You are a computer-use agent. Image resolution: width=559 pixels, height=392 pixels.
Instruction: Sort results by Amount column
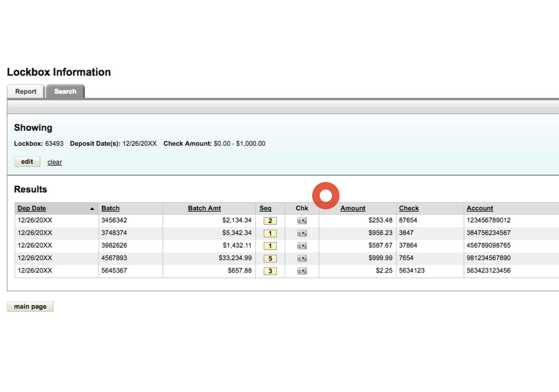353,208
